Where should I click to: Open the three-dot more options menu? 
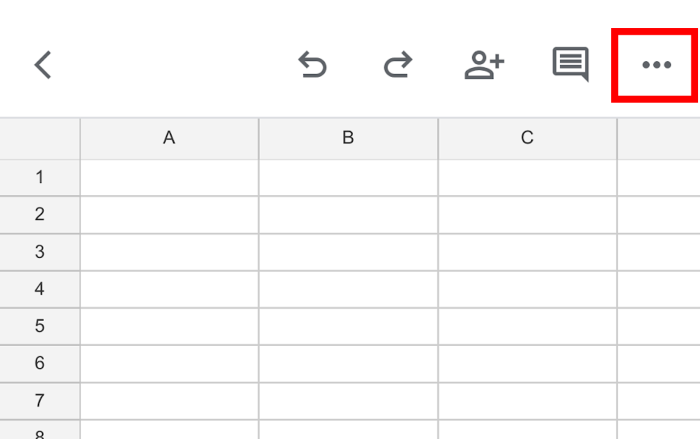pos(656,65)
